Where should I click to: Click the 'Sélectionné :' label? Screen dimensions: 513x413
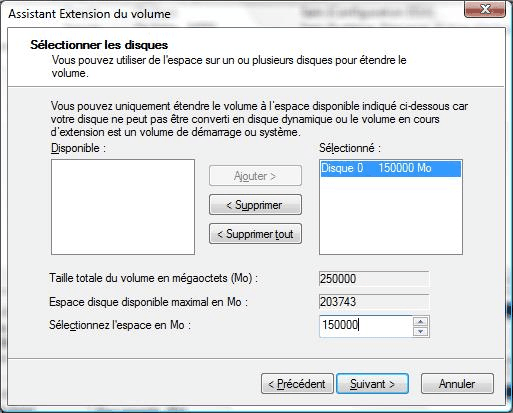click(350, 148)
